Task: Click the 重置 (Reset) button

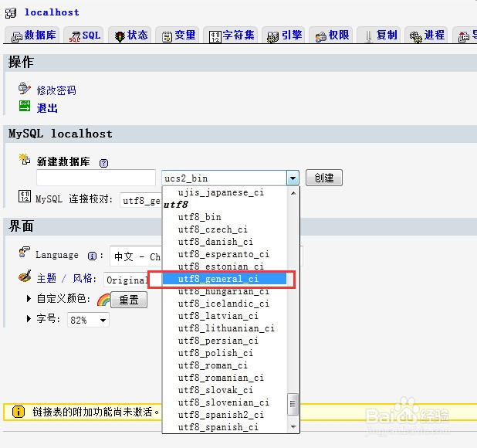Action: (x=129, y=300)
